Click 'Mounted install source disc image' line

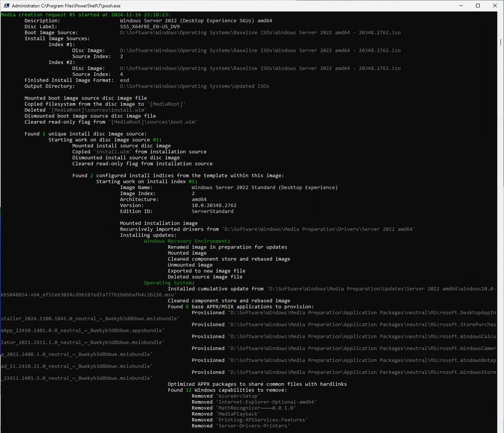coord(121,146)
